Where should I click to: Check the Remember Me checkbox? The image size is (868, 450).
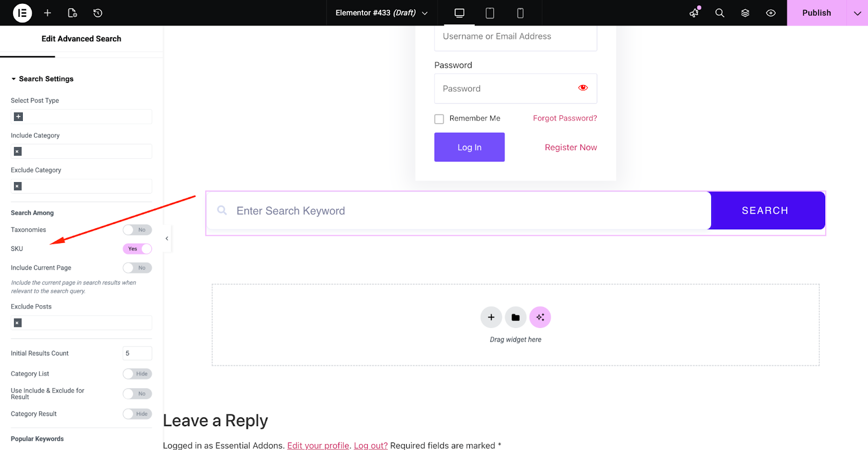pyautogui.click(x=439, y=119)
